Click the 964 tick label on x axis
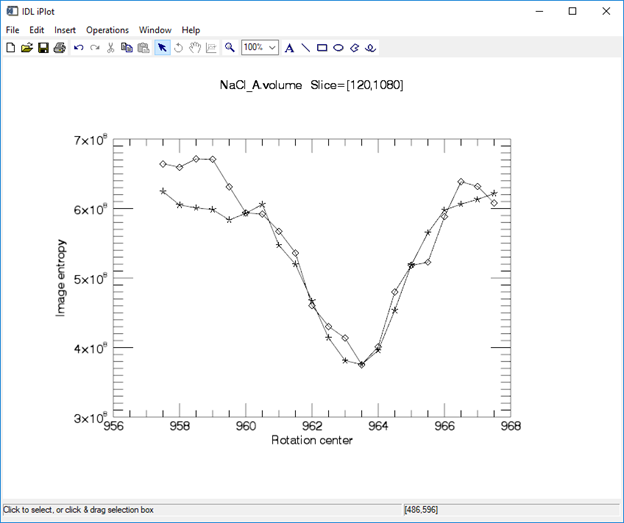The image size is (624, 523). [x=378, y=426]
